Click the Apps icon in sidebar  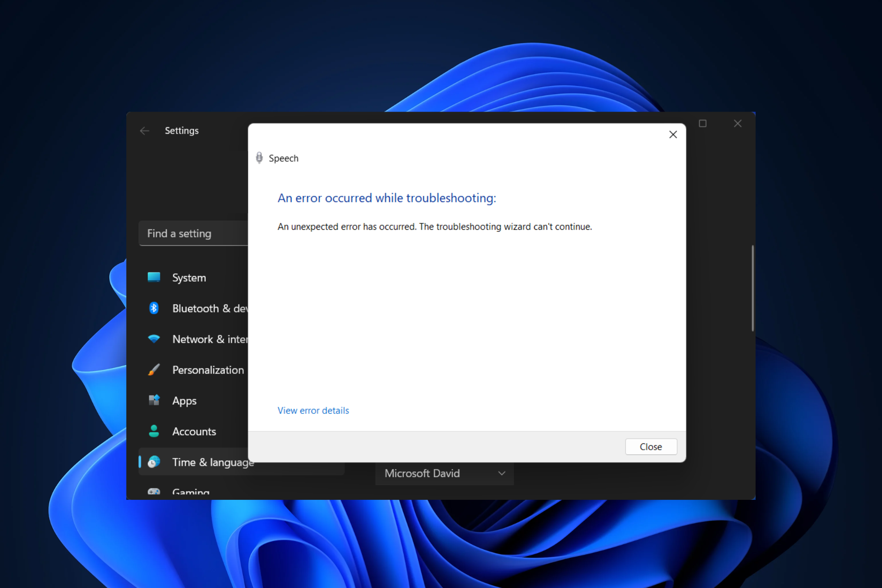[154, 400]
